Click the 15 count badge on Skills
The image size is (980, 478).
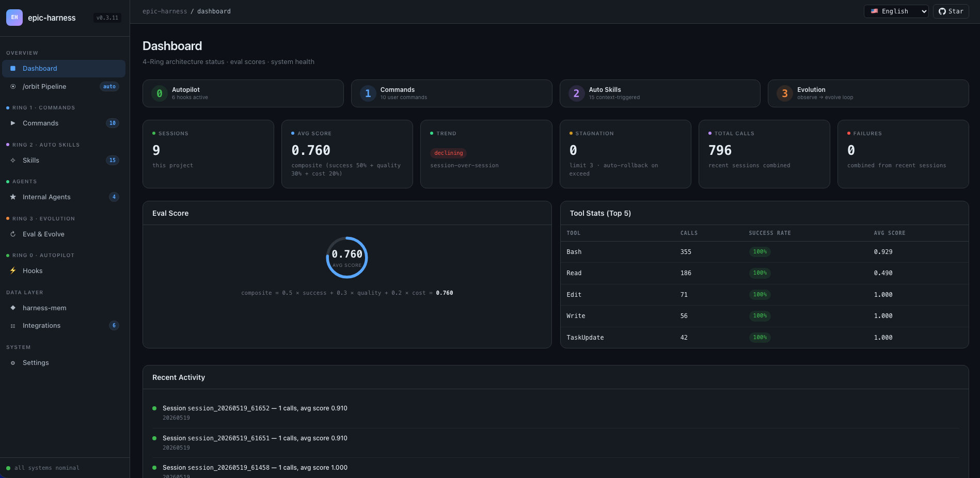pos(113,161)
